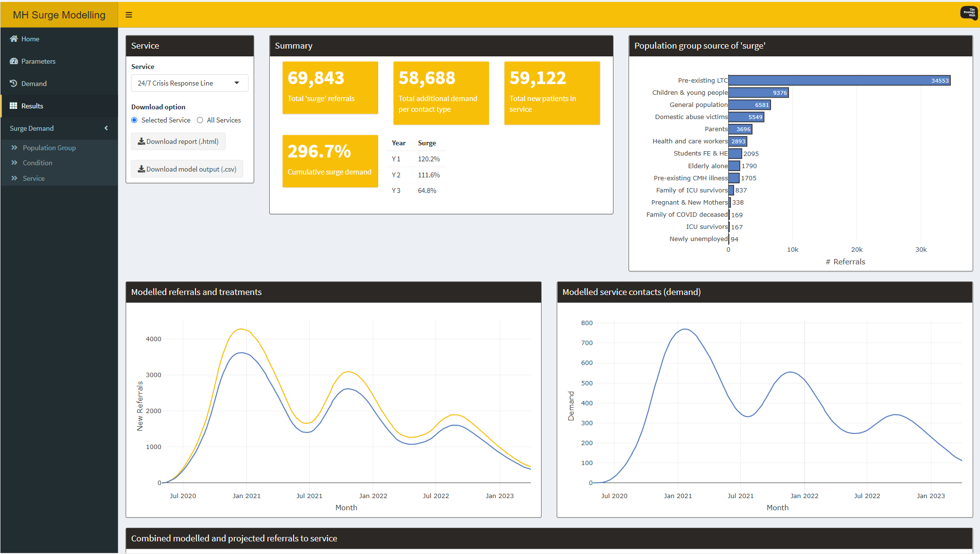Click the Results grid icon
Screen dimensions: 980x554
(x=14, y=106)
